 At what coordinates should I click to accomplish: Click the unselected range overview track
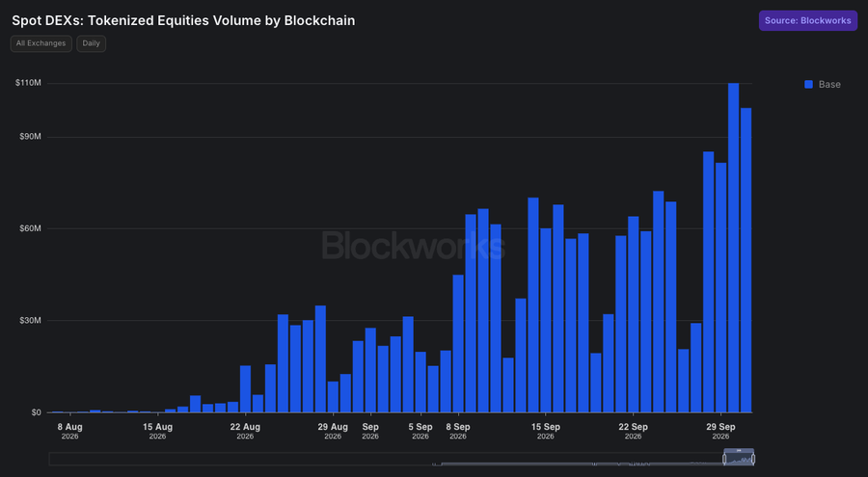click(386, 459)
